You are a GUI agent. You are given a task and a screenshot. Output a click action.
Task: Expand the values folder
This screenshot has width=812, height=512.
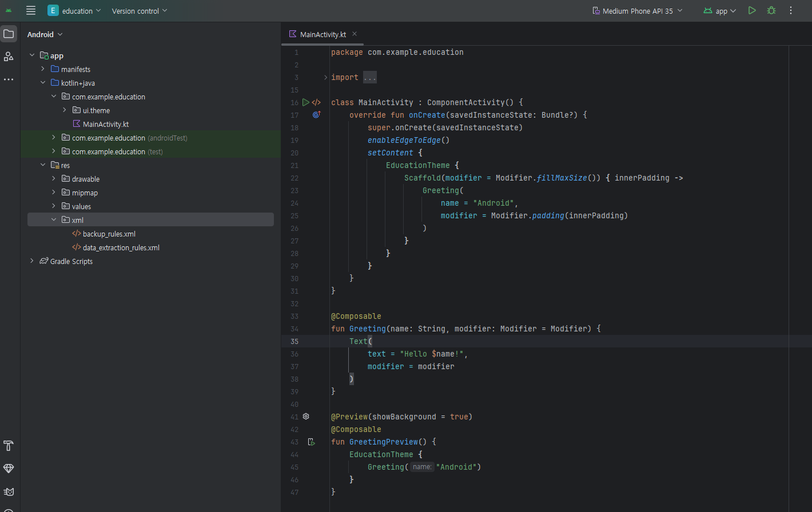click(x=54, y=206)
